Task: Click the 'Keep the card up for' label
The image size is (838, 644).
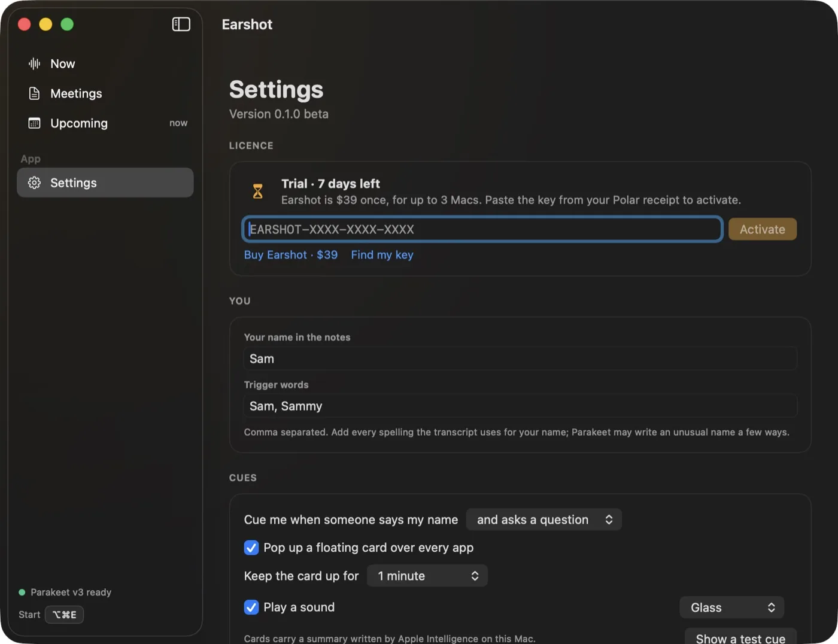Action: [x=301, y=576]
